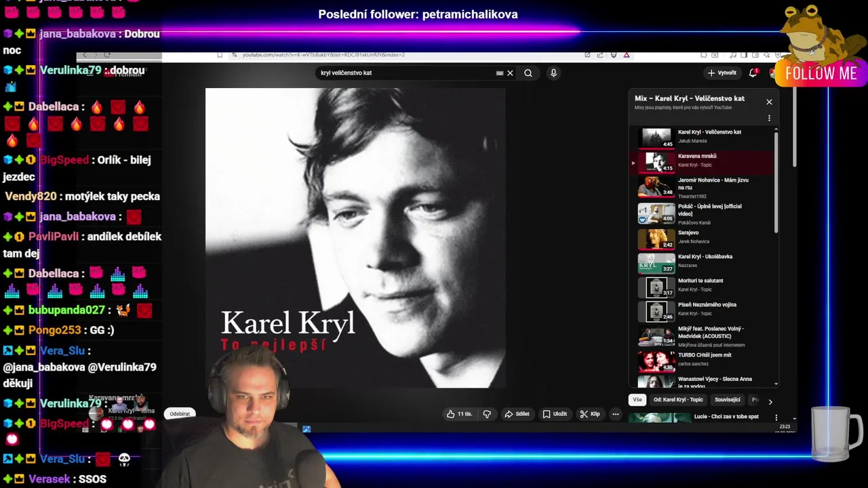
Task: Click the Vytvořit create button
Action: 722,73
